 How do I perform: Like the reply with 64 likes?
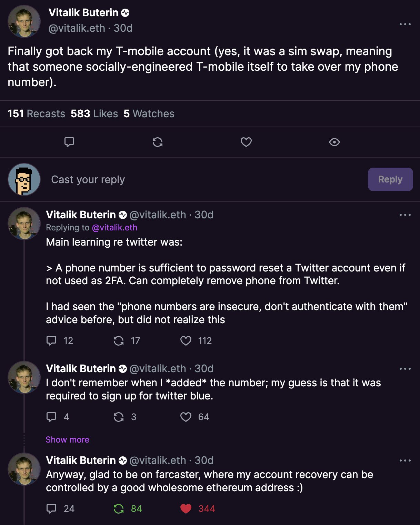186,417
